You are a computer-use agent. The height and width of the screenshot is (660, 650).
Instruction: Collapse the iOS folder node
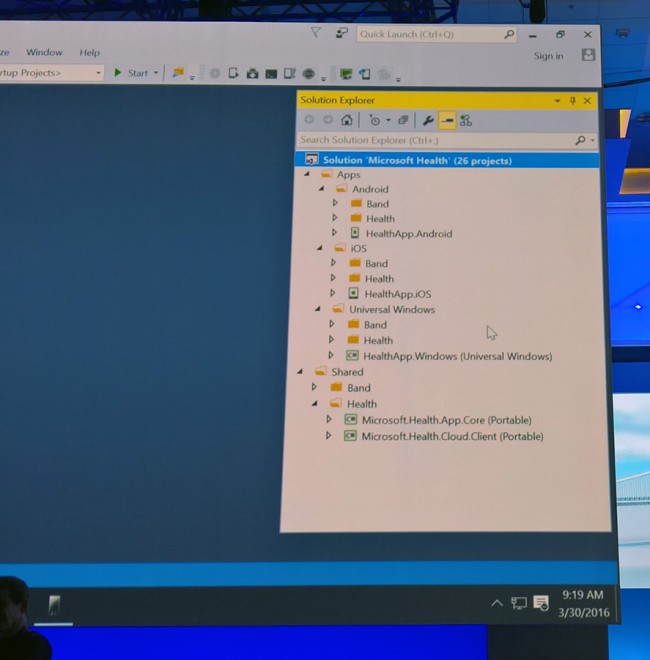(x=320, y=248)
